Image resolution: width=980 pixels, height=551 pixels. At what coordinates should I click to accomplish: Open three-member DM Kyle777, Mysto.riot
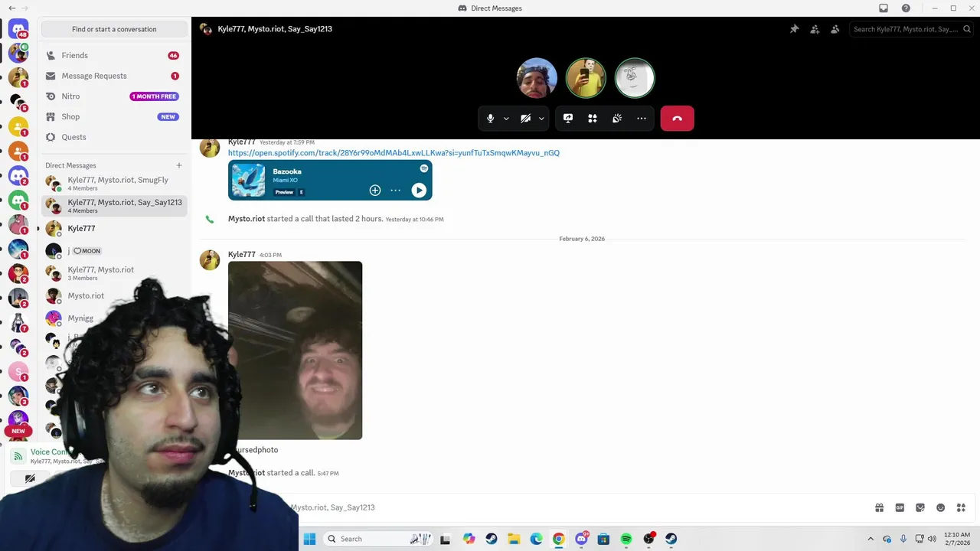pos(114,273)
